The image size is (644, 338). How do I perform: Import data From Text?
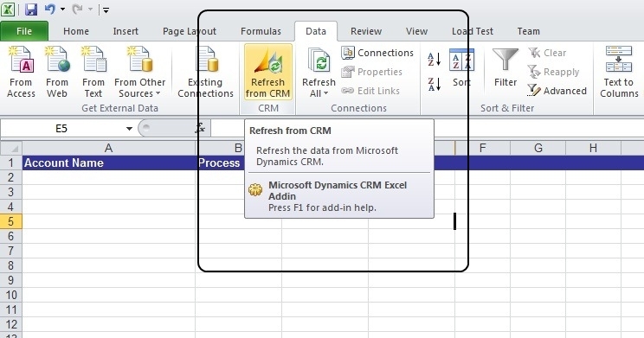click(93, 72)
